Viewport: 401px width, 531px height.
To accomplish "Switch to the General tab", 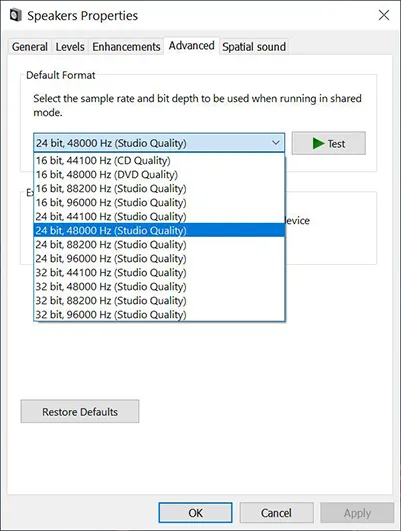I will pyautogui.click(x=29, y=47).
